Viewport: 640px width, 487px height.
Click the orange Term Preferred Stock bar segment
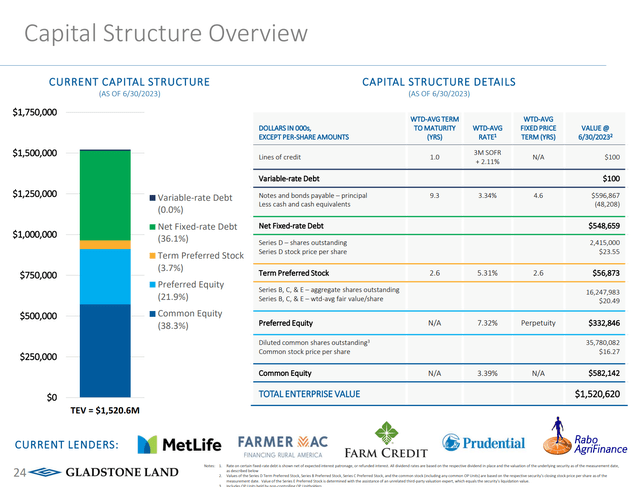[105, 245]
